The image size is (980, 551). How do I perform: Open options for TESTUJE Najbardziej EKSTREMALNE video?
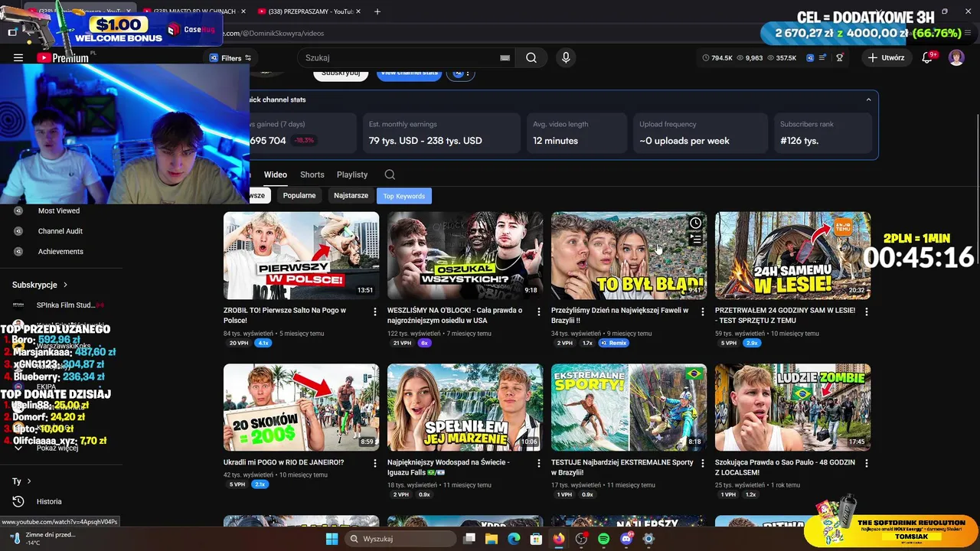(702, 463)
